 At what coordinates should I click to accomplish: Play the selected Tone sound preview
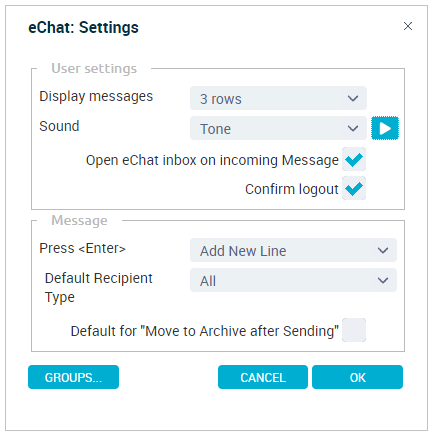coord(385,128)
